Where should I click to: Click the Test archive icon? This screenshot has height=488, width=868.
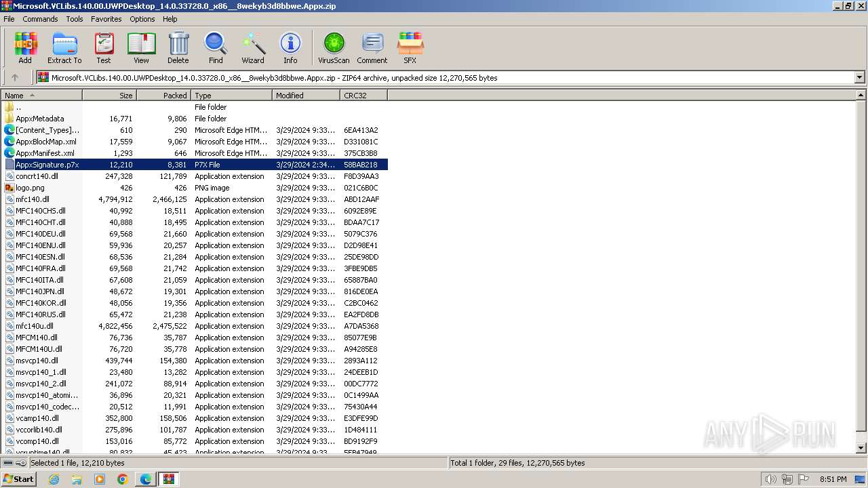click(x=104, y=47)
